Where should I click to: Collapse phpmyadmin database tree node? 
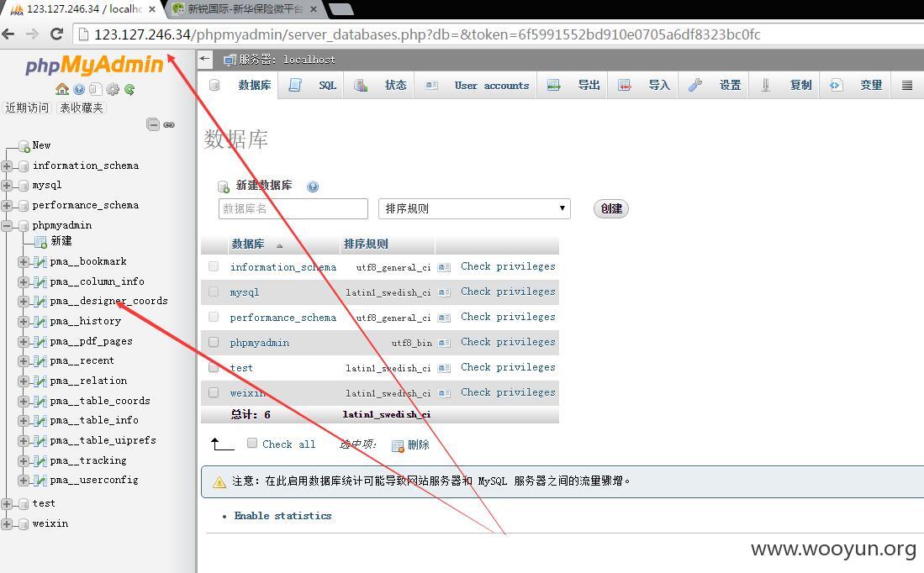pyautogui.click(x=7, y=225)
